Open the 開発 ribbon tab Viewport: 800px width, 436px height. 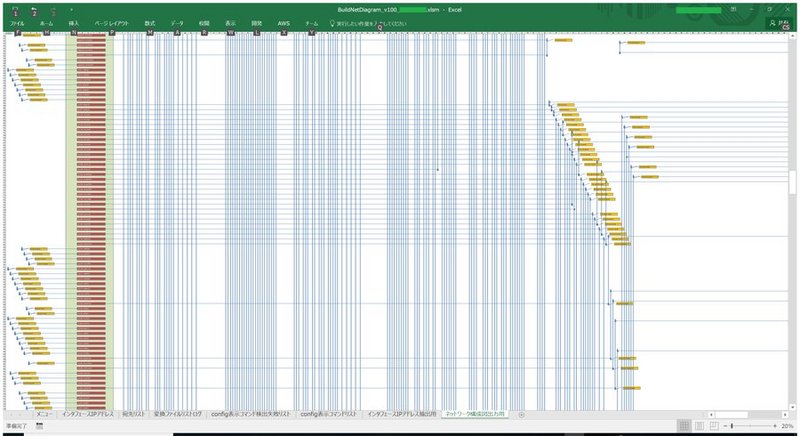(257, 23)
